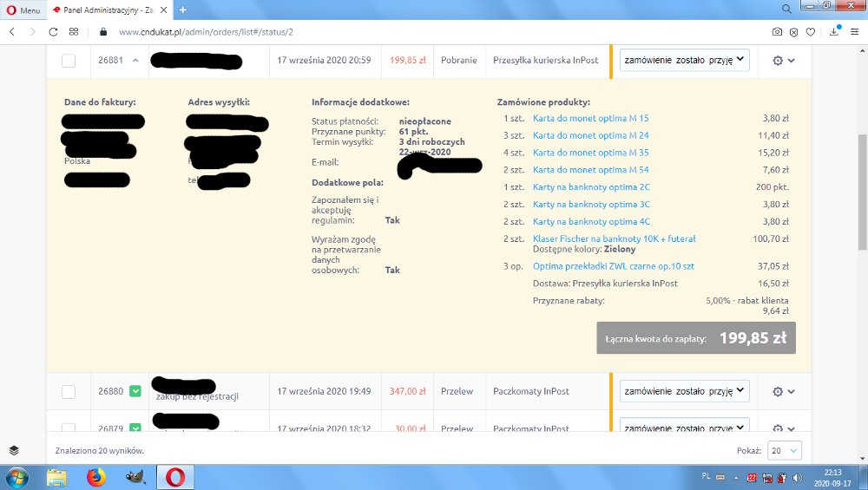868x490 pixels.
Task: Click the layers icon at bottom left
Action: pos(15,450)
